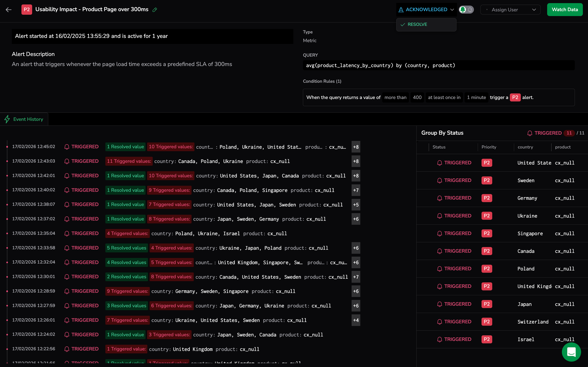Select RESOLVE from the status menu
Screen dimensions: 588x367
417,25
